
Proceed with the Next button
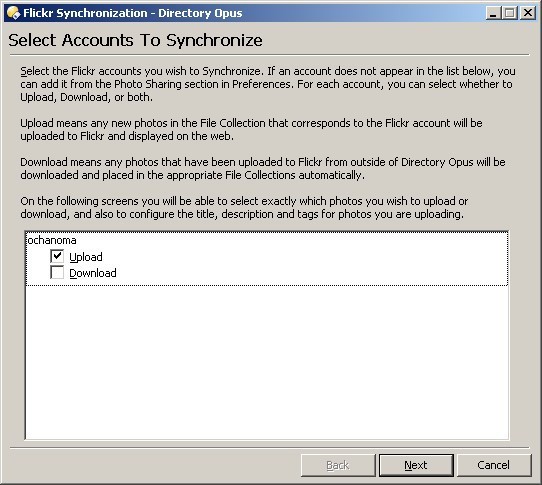(x=416, y=465)
